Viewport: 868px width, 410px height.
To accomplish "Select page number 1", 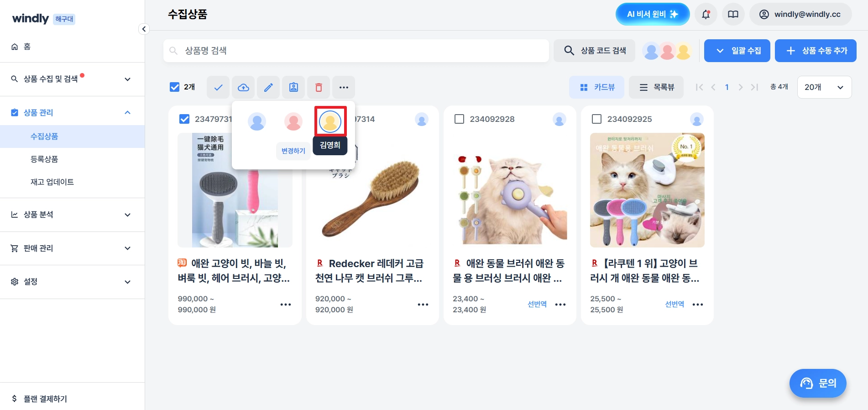I will (727, 87).
